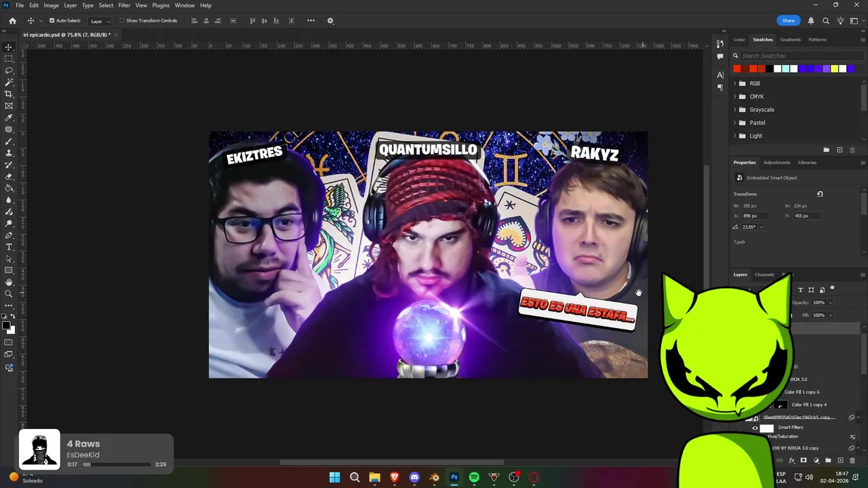868x488 pixels.
Task: Open the rotation angle dropdown in Properties
Action: [x=762, y=227]
